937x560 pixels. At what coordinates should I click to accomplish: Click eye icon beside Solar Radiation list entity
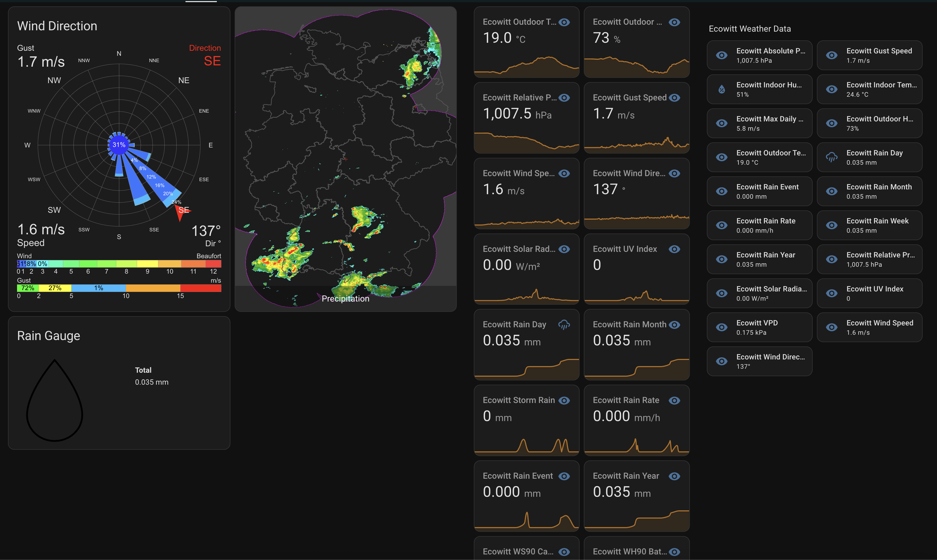coord(721,293)
